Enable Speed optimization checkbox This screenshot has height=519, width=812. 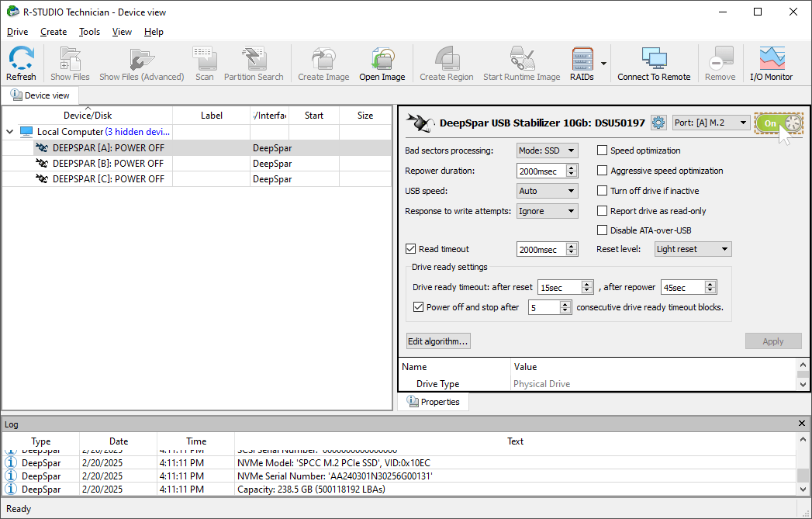point(602,151)
